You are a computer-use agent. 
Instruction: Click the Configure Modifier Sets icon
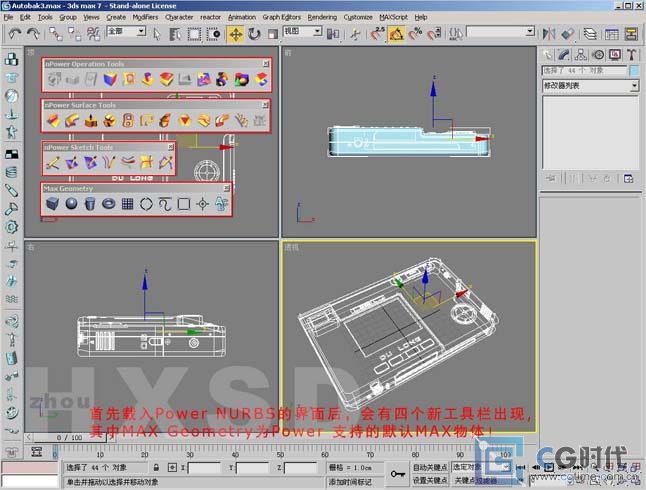point(628,178)
